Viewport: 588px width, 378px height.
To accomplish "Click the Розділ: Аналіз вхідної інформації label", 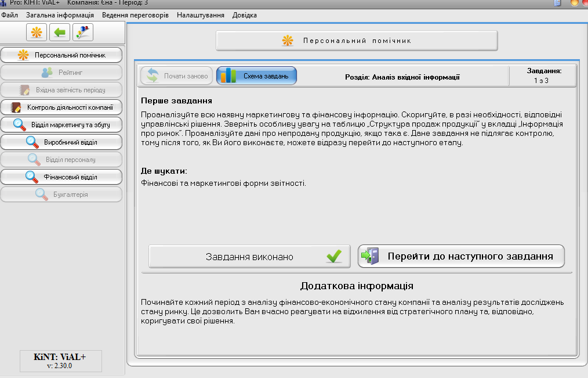I will click(x=402, y=77).
